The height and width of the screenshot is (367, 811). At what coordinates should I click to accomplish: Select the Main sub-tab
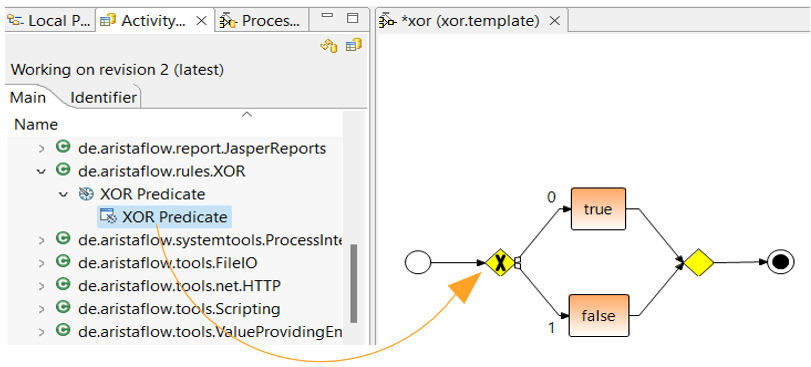(x=28, y=97)
